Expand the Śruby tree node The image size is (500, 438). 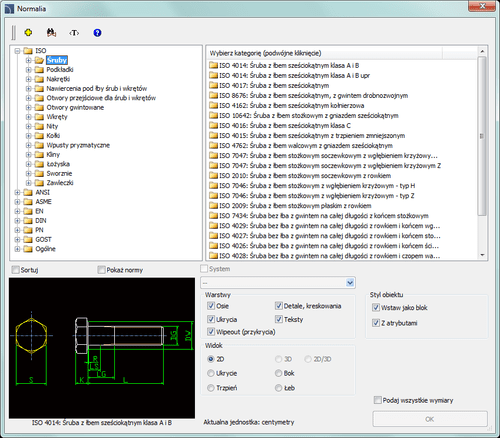click(28, 60)
